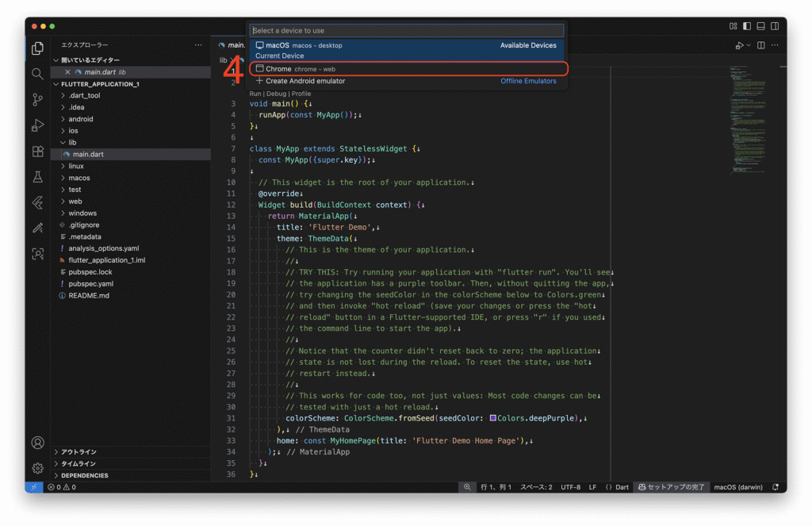Toggle the secondary sidebar layout button
The image size is (812, 526).
pos(774,26)
